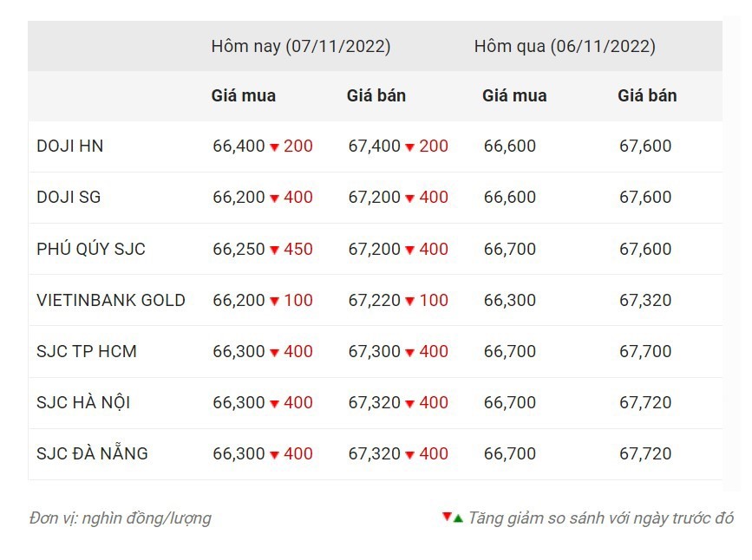
Task: Click the Tăng giảm so sánh legend text
Action: pyautogui.click(x=600, y=518)
